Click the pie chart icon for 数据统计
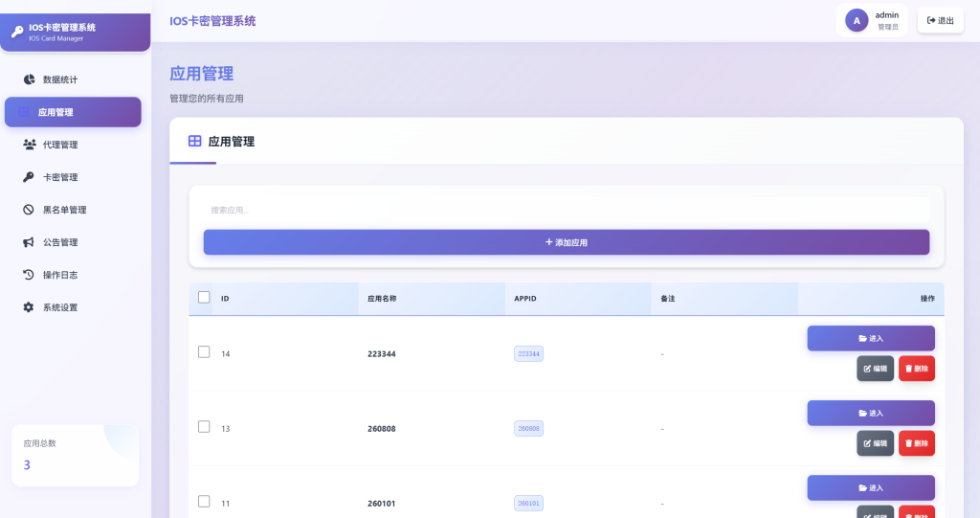 (29, 79)
